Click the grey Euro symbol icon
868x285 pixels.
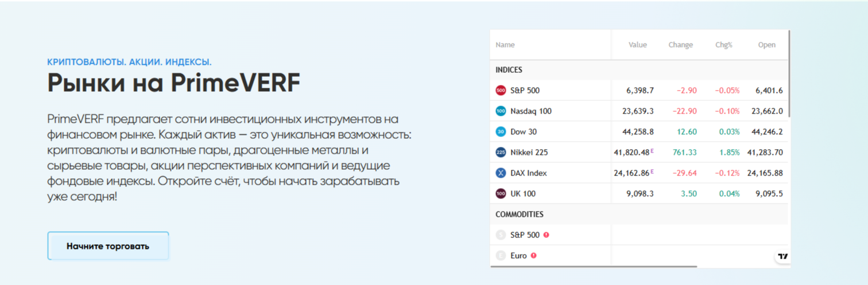point(500,256)
